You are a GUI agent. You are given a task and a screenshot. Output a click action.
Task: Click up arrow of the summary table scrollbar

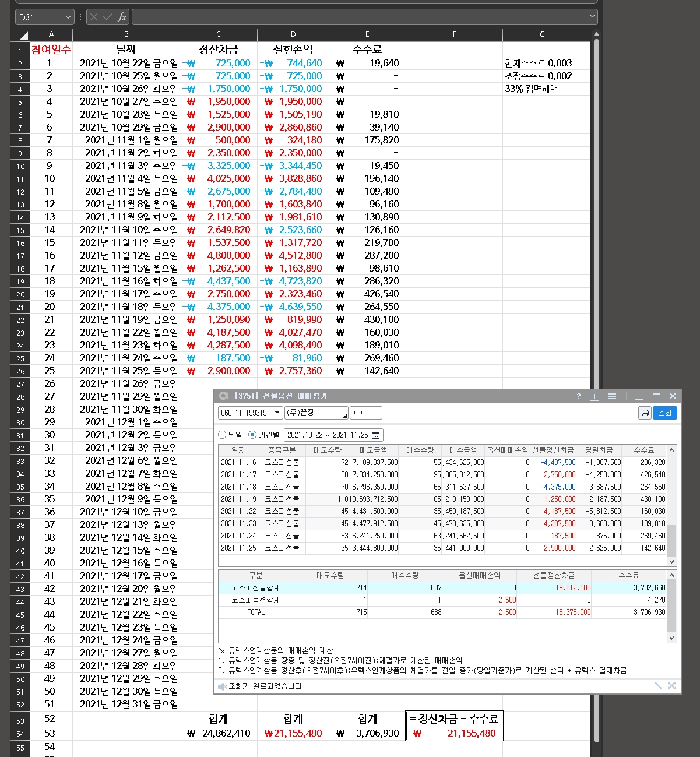click(x=672, y=575)
